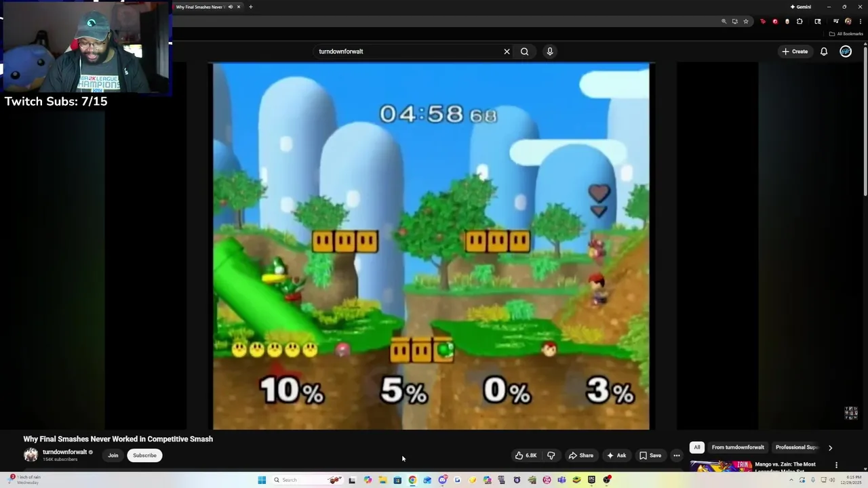Screen dimensions: 868x488
Task: Open Microsoft Store from the taskbar
Action: 397,480
